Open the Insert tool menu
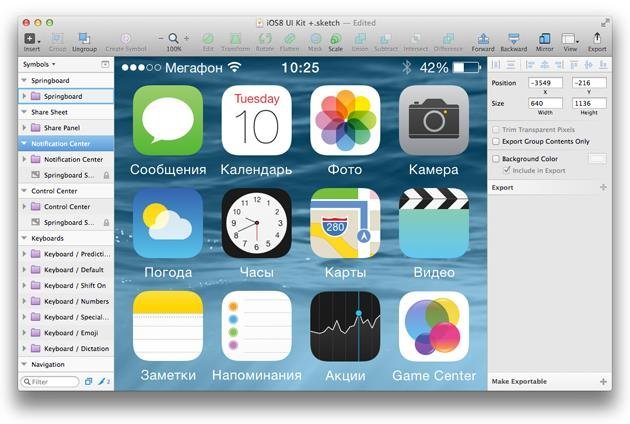Screen dimensions: 630x424 31,42
